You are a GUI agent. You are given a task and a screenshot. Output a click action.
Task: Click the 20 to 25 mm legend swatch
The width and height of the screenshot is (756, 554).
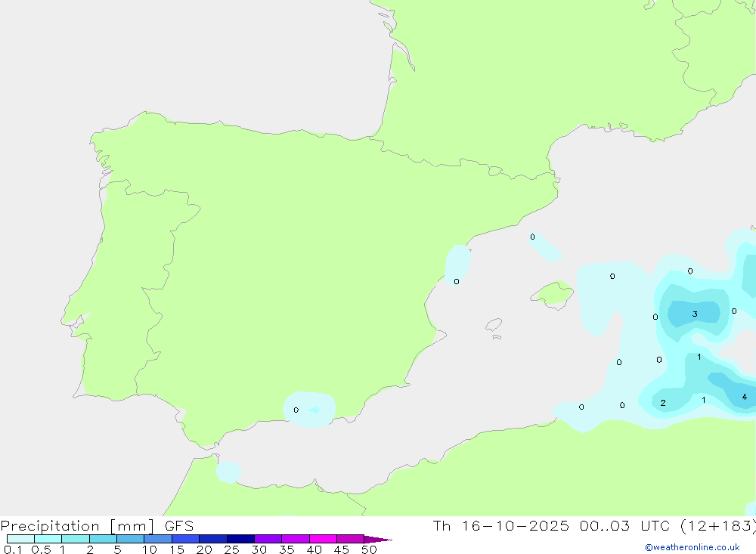tap(212, 539)
